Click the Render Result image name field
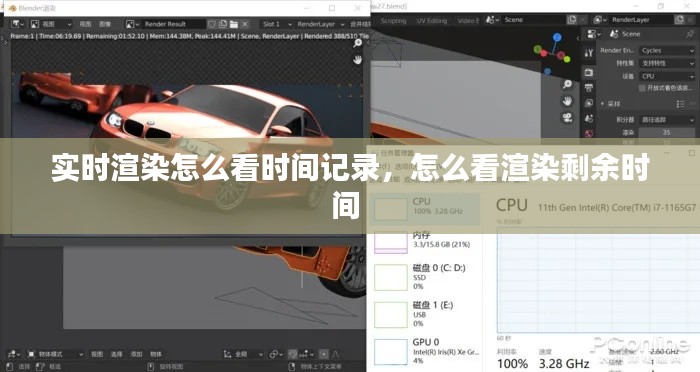700x372 pixels. point(174,24)
